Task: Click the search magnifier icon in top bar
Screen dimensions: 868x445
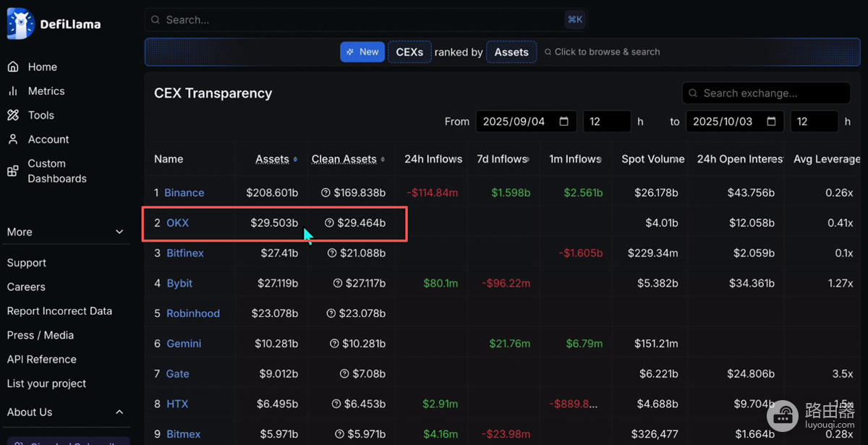Action: 156,20
